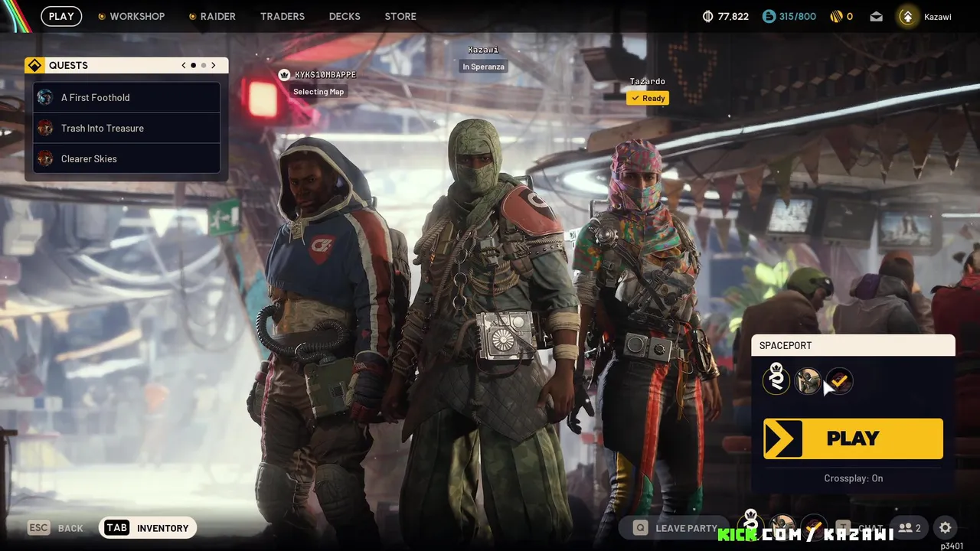Click the Tazardo player name

(648, 81)
